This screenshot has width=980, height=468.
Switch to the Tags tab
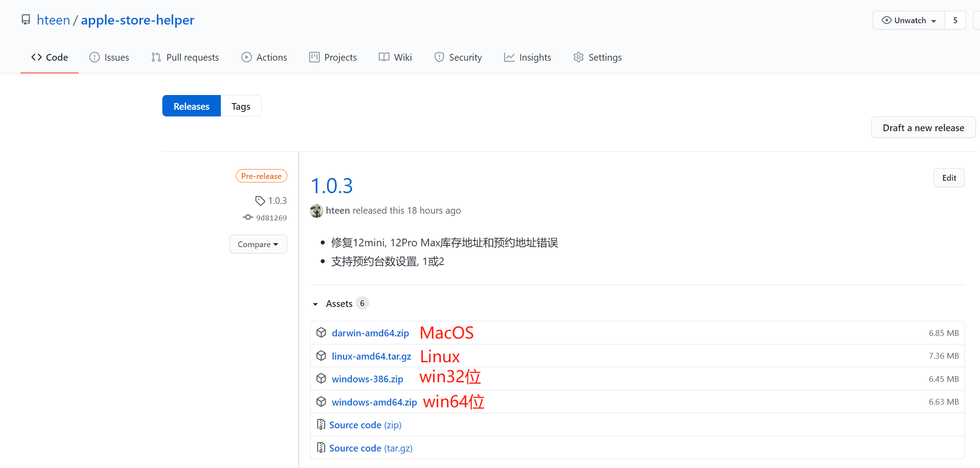coord(241,106)
